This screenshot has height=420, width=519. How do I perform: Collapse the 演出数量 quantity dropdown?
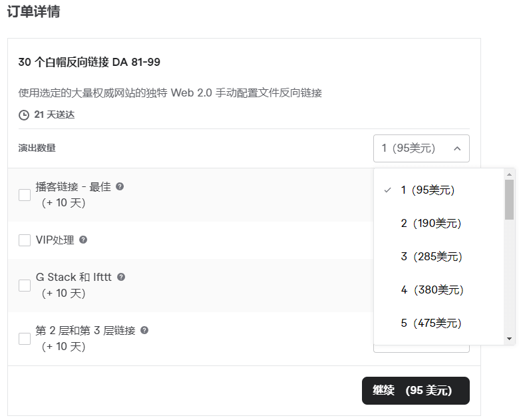(421, 148)
